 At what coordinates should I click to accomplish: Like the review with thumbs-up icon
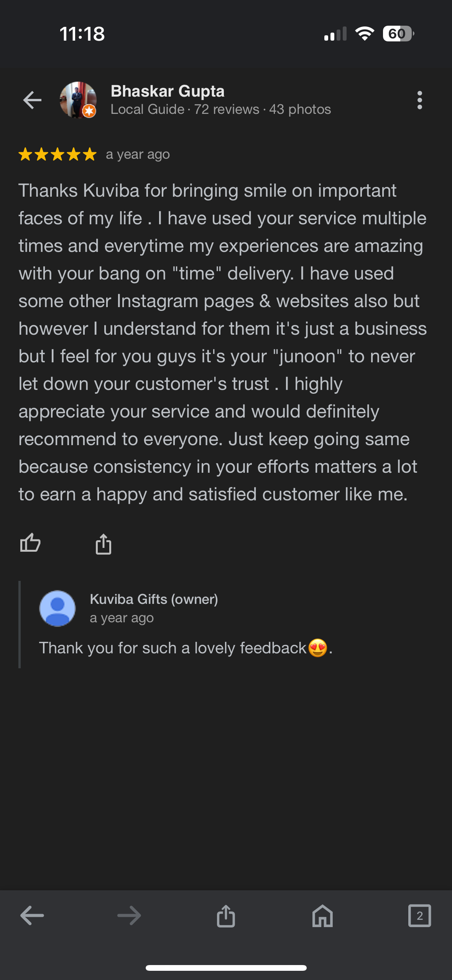[x=30, y=543]
